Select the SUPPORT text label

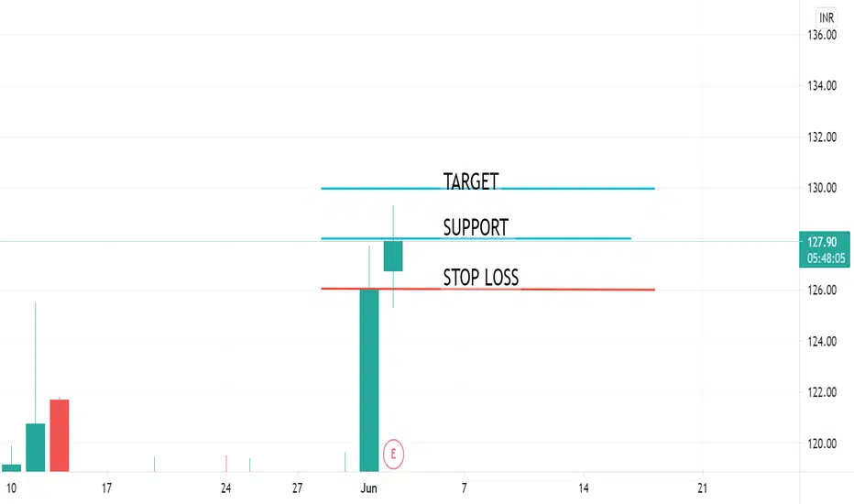476,227
